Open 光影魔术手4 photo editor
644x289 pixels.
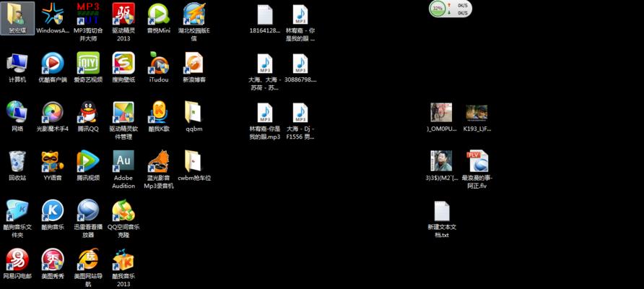[x=53, y=116]
